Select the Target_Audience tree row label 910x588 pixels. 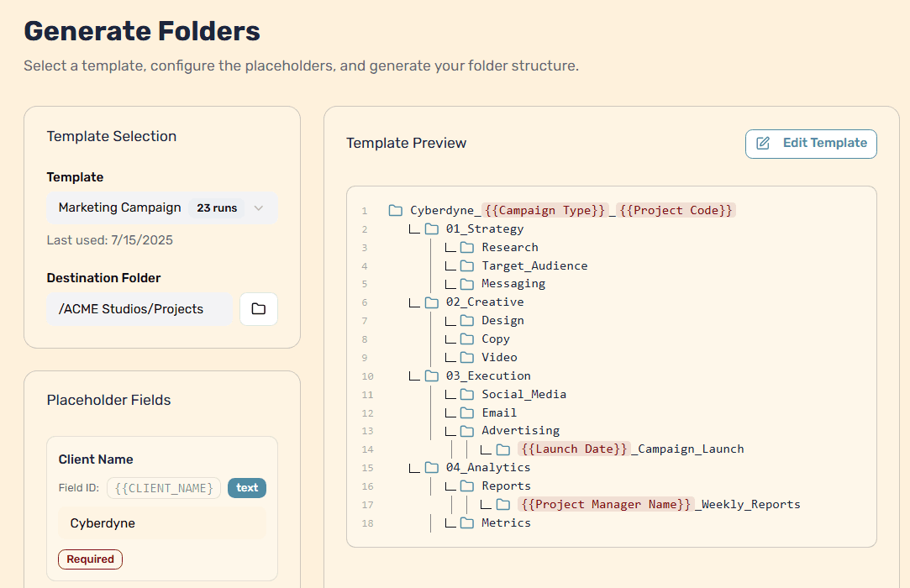tap(534, 265)
